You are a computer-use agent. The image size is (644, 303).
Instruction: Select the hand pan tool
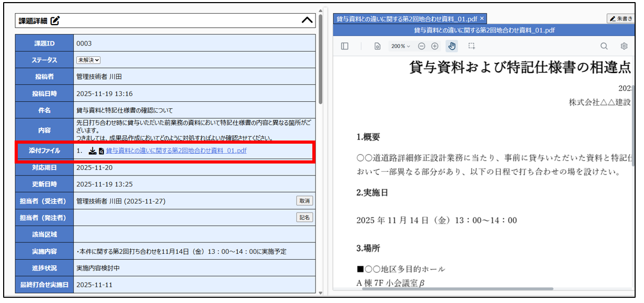pos(452,46)
